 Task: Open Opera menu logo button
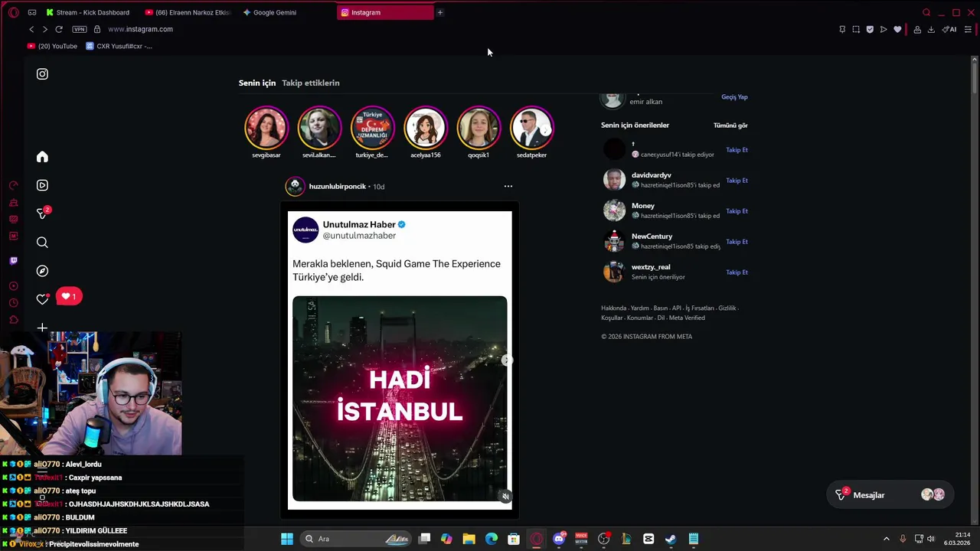(13, 12)
